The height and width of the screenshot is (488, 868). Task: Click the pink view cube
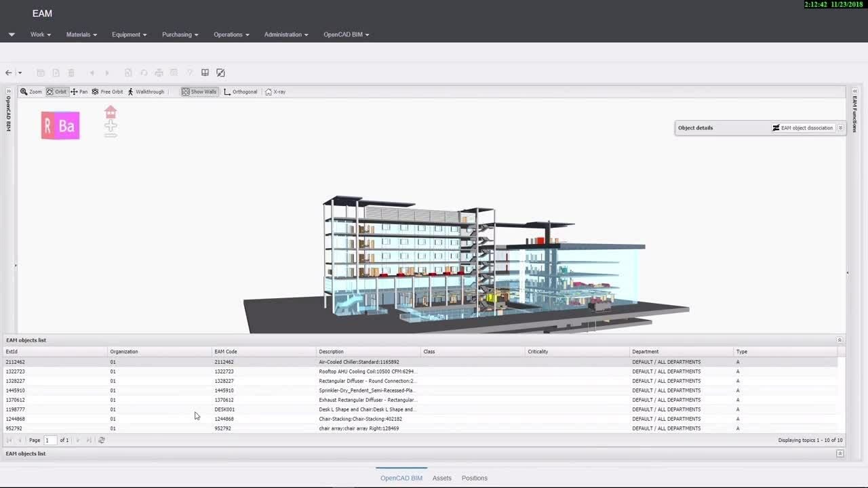[x=60, y=125]
